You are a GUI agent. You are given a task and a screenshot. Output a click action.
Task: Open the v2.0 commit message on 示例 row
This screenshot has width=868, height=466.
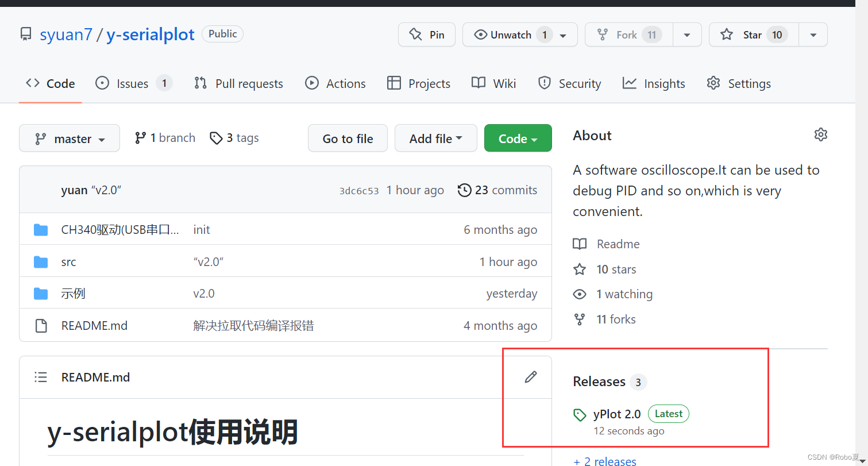point(204,294)
